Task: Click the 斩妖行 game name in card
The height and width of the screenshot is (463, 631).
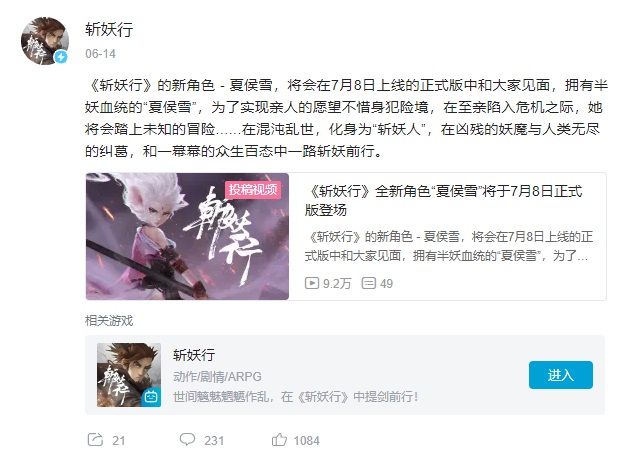Action: (194, 355)
